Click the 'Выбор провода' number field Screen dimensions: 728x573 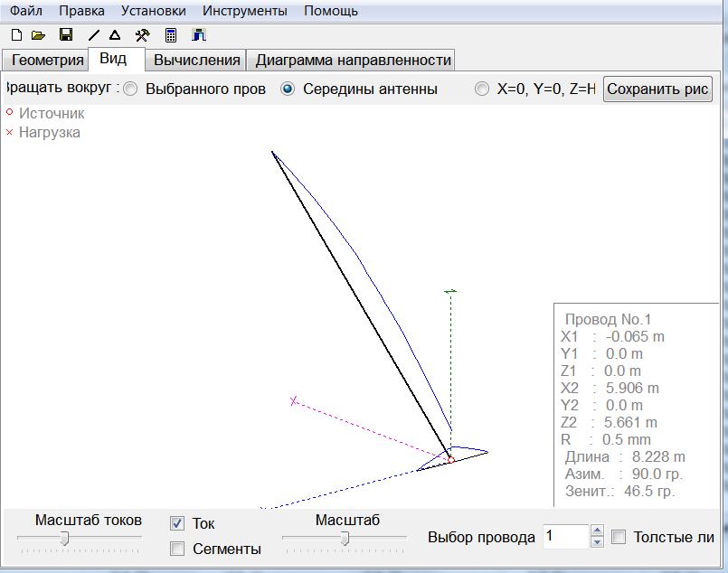[x=564, y=537]
